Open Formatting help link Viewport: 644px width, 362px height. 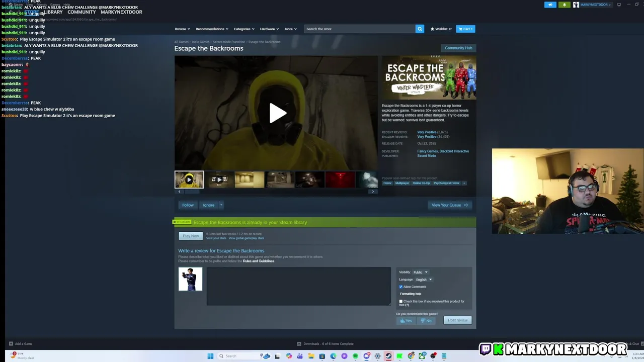click(x=411, y=294)
